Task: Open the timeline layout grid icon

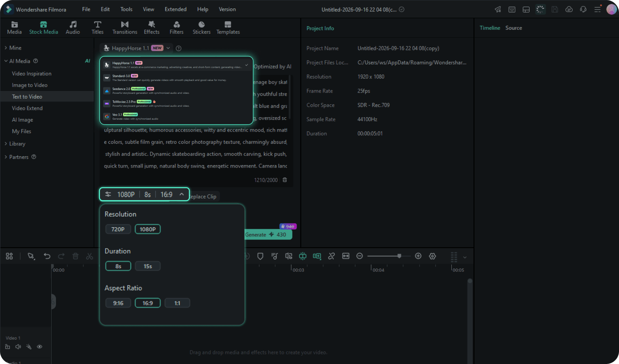Action: [x=9, y=256]
